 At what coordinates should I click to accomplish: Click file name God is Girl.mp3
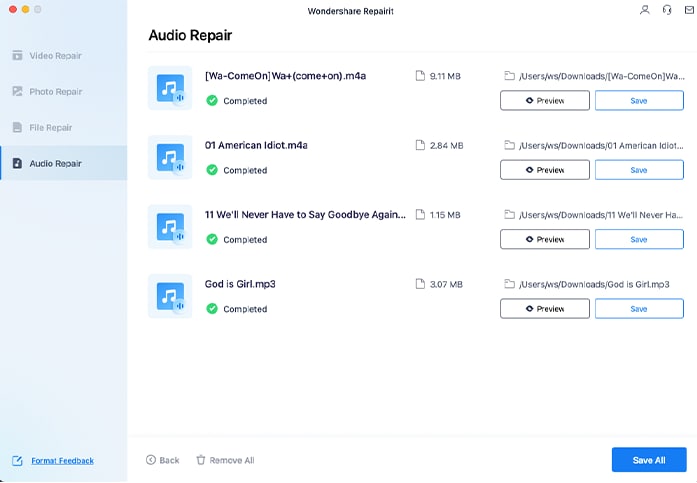[x=240, y=284]
